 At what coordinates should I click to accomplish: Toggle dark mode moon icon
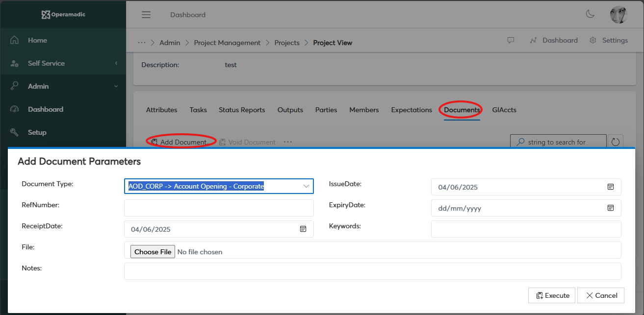click(x=591, y=14)
